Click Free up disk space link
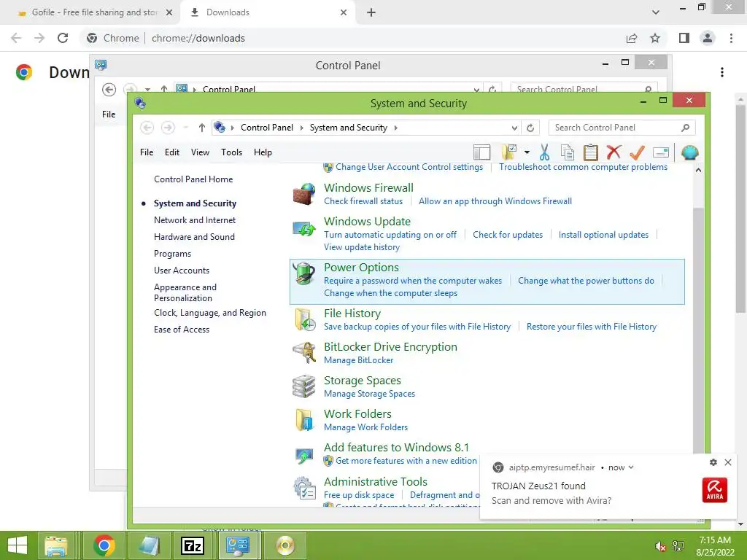This screenshot has width=747, height=560. pyautogui.click(x=359, y=495)
